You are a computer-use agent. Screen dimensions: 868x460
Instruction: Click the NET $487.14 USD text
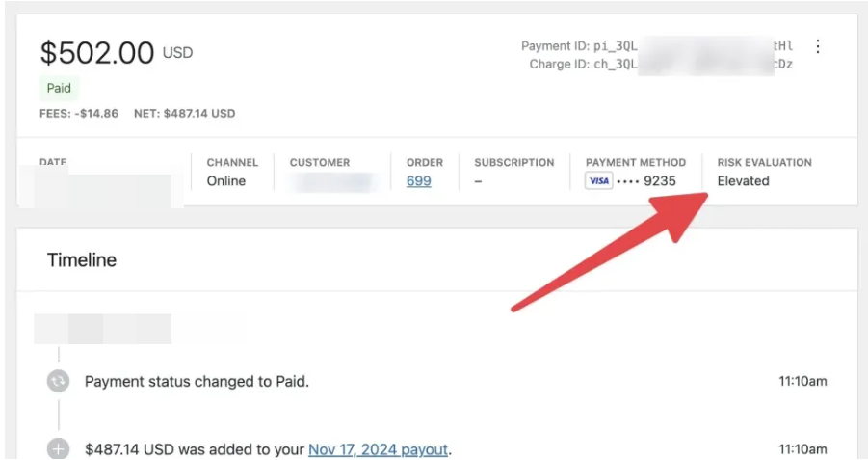[184, 113]
